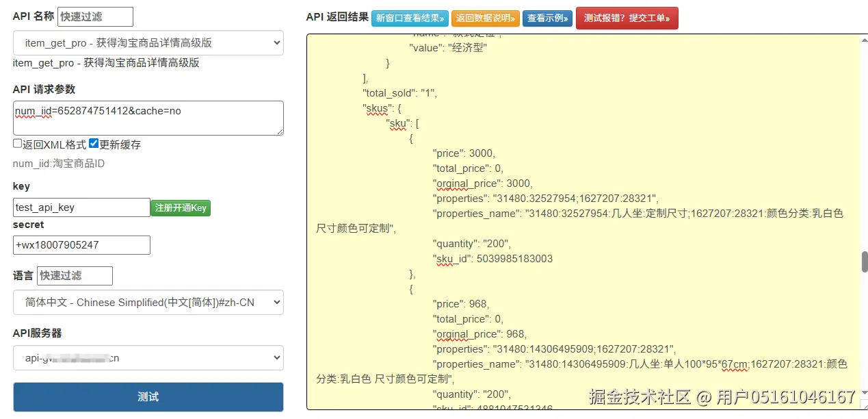Open the API server dropdown
This screenshot has width=868, height=419.
point(148,357)
